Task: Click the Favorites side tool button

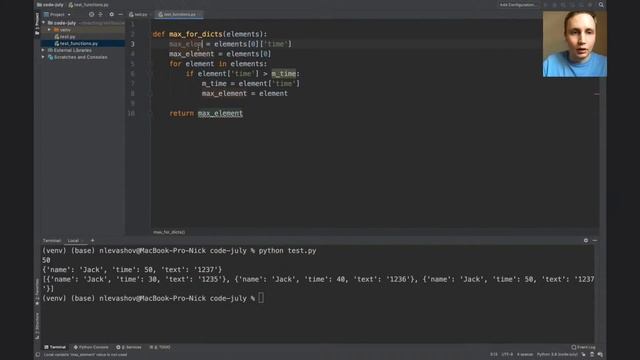Action: (x=37, y=292)
